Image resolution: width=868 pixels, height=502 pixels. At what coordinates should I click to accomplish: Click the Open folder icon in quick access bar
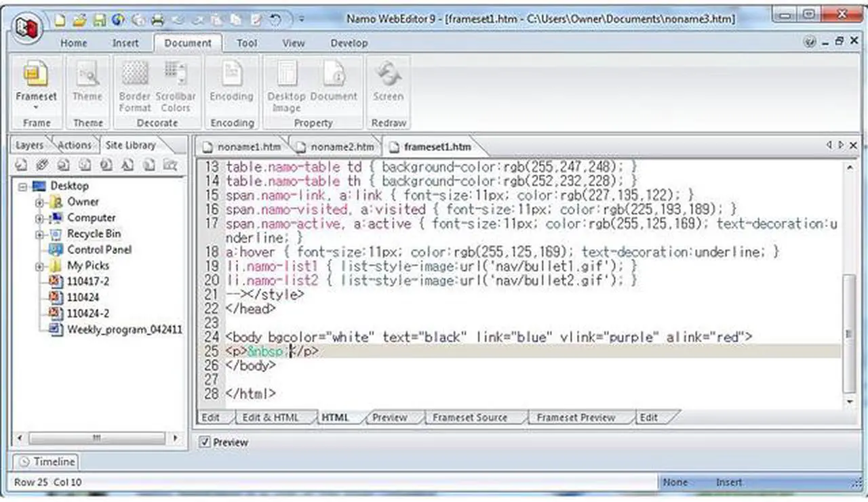tap(79, 20)
